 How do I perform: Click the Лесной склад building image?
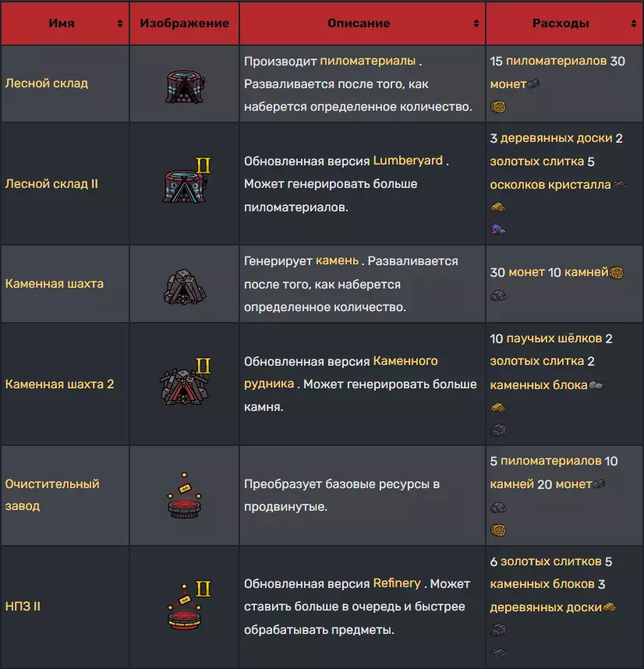185,83
